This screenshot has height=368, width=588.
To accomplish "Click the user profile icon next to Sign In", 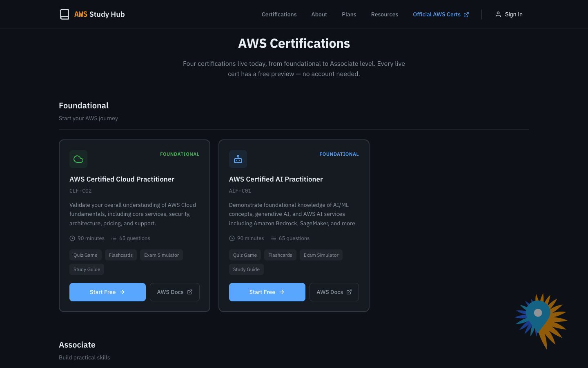I will tap(498, 14).
